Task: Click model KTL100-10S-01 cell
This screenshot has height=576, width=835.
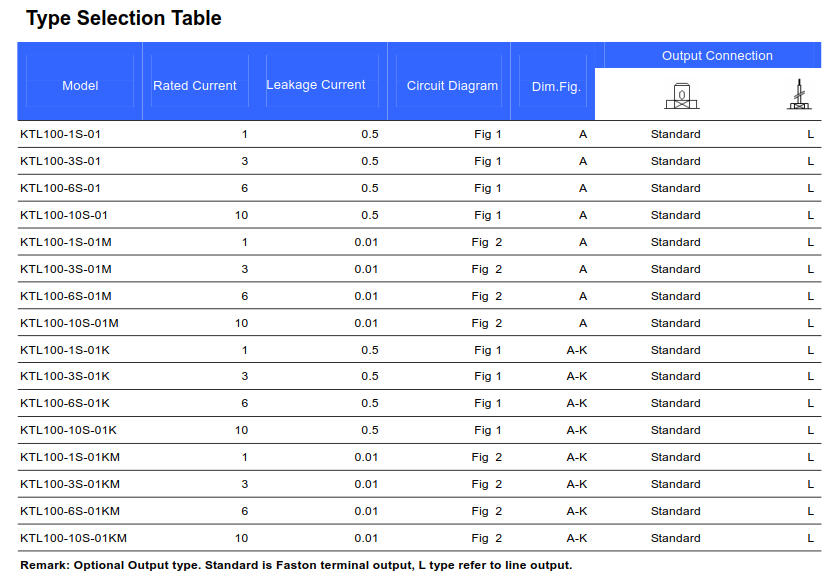Action: point(64,215)
